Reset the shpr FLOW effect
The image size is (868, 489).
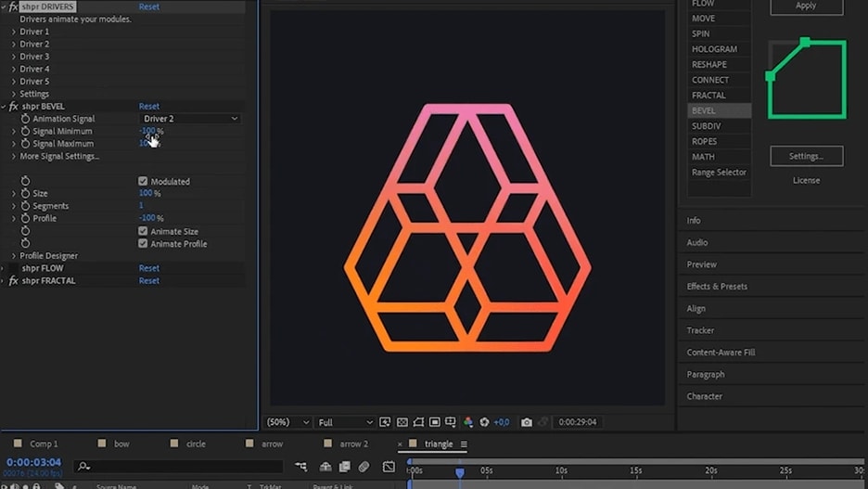click(148, 268)
